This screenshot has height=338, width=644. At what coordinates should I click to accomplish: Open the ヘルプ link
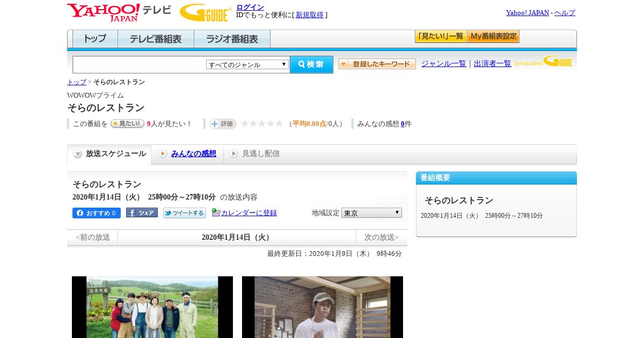[x=565, y=12]
